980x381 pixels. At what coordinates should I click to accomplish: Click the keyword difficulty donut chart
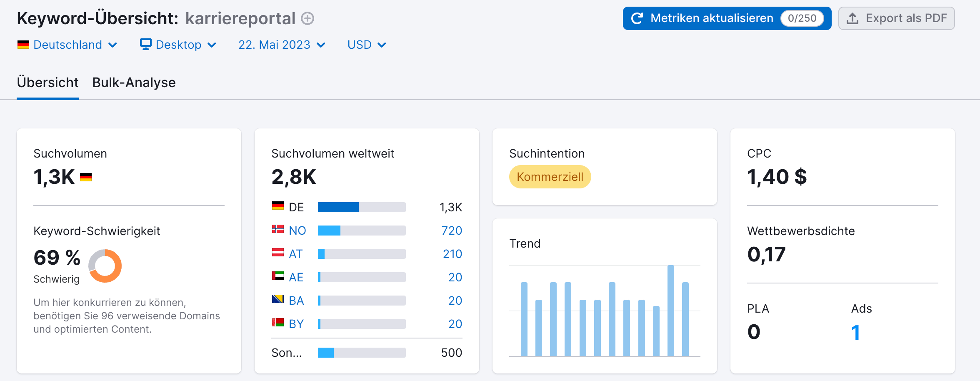click(105, 266)
